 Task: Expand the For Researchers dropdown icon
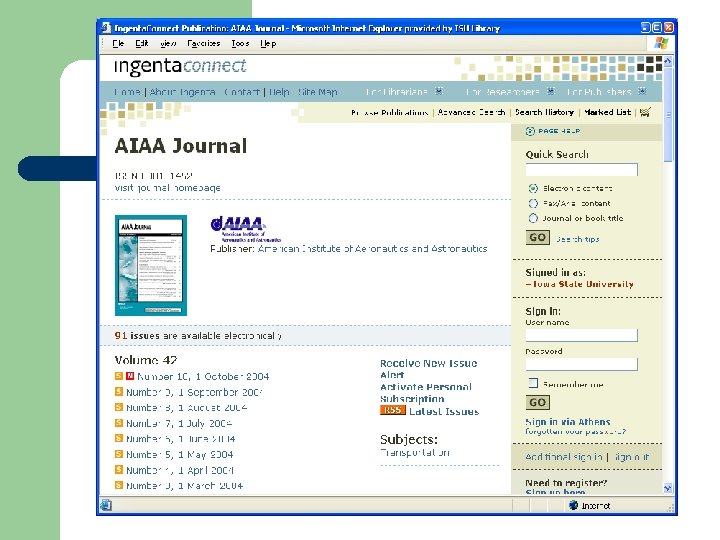tap(551, 91)
